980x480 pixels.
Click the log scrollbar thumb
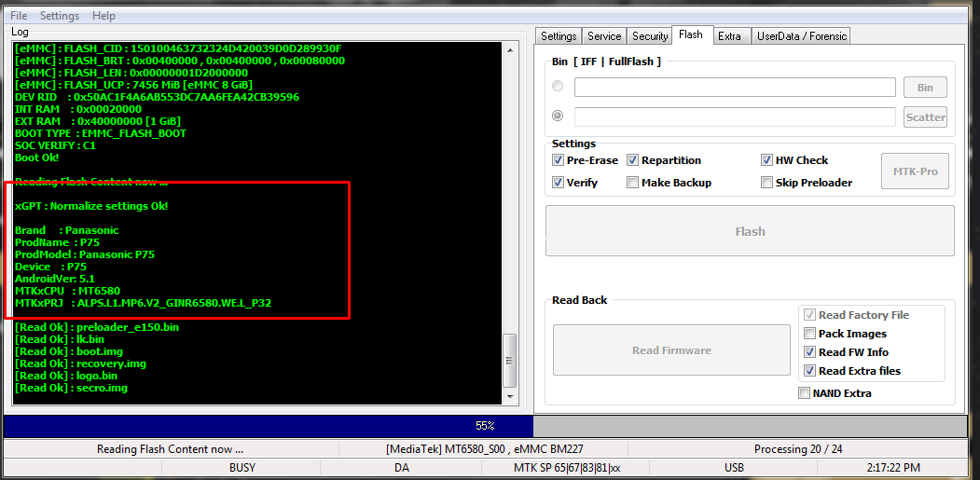point(510,360)
